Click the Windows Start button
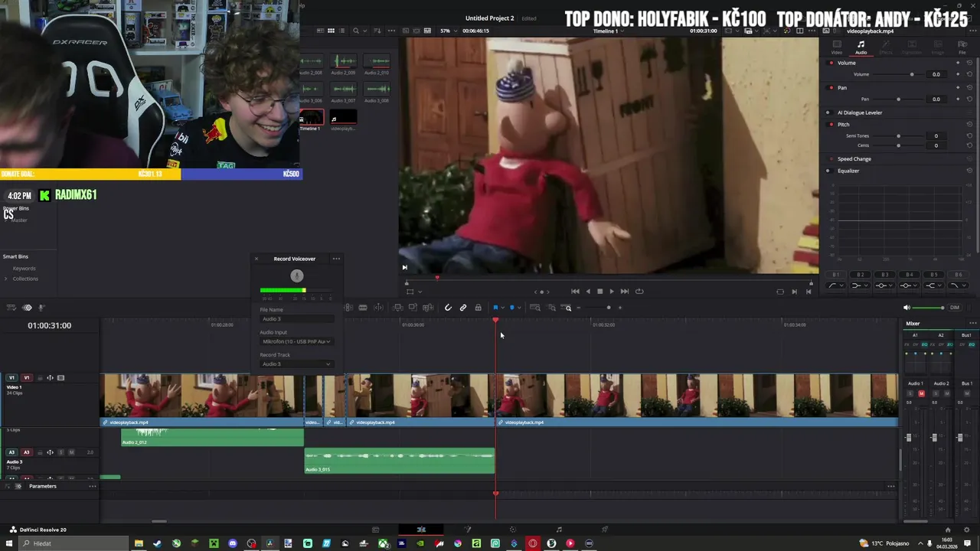The height and width of the screenshot is (551, 980). 9,543
